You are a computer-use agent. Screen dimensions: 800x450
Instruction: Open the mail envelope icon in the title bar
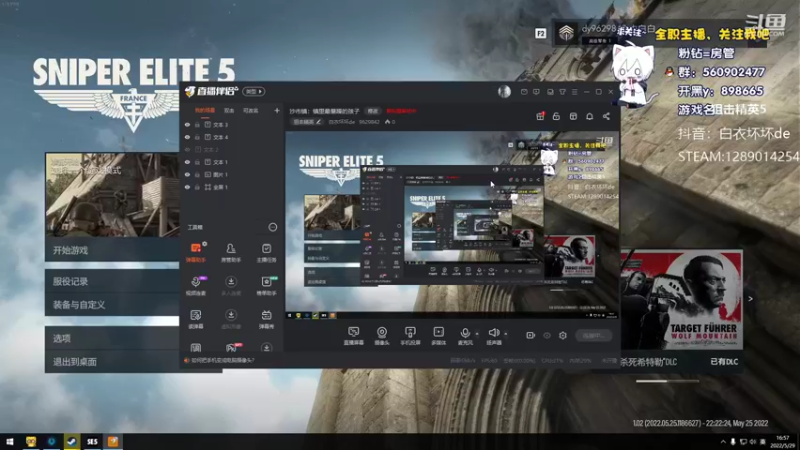pos(524,92)
